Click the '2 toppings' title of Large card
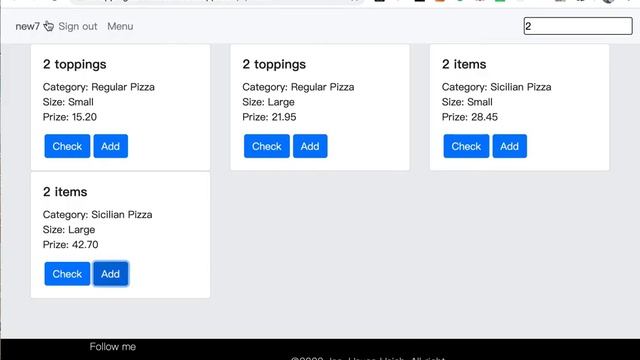This screenshot has height=360, width=640. point(274,64)
